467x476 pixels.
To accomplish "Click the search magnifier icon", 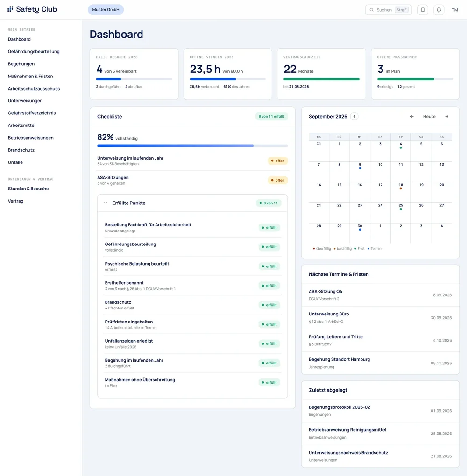I will pyautogui.click(x=371, y=10).
